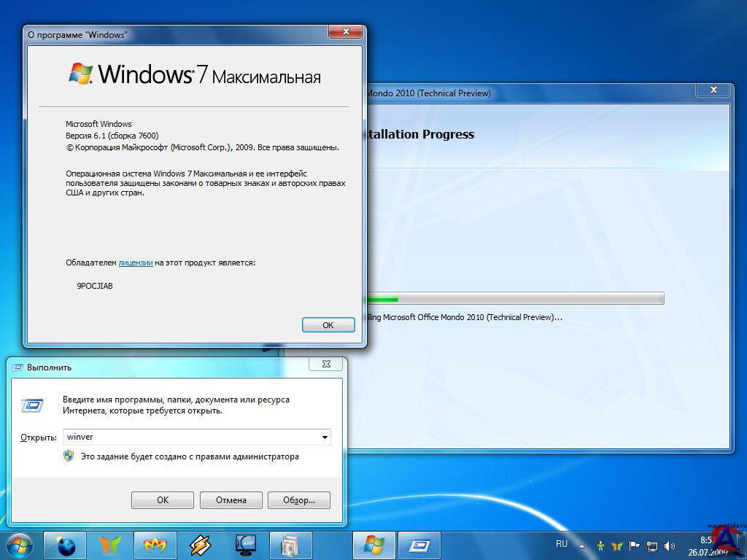Open the Windows Start menu orb
The image size is (747, 560).
pos(18,545)
